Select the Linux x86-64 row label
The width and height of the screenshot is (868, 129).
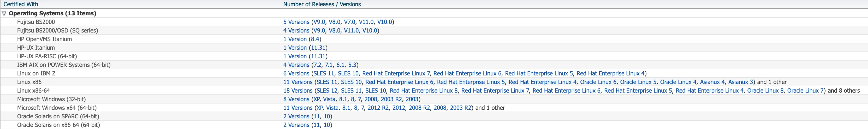[33, 91]
